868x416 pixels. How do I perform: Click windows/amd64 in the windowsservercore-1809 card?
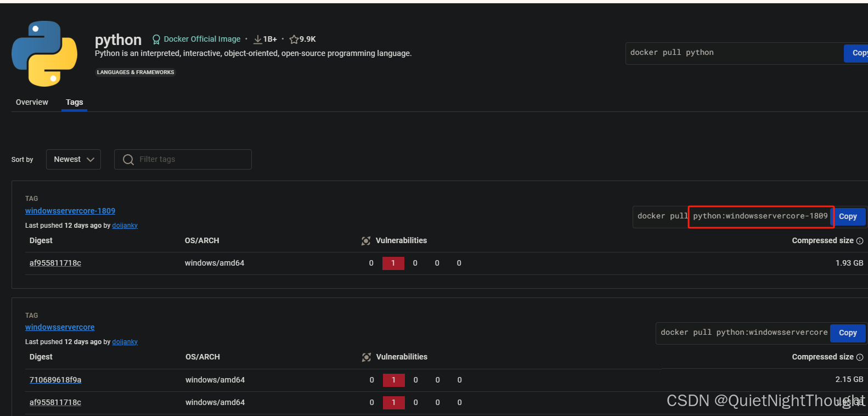point(215,263)
